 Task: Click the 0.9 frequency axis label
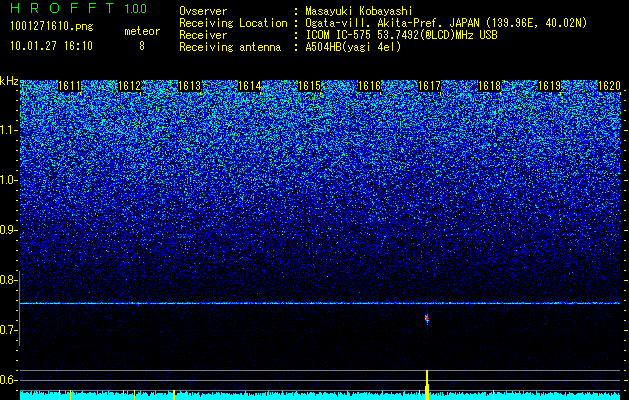coord(9,230)
